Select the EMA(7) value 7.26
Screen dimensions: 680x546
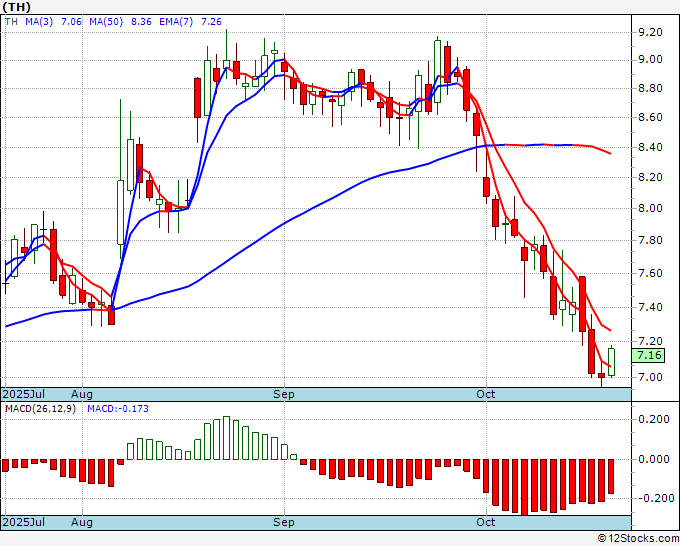[211, 22]
